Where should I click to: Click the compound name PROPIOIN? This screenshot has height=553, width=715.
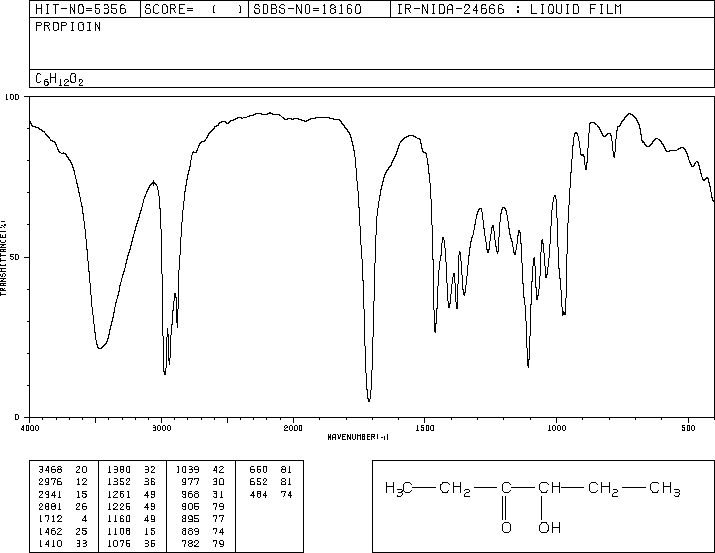pos(68,27)
